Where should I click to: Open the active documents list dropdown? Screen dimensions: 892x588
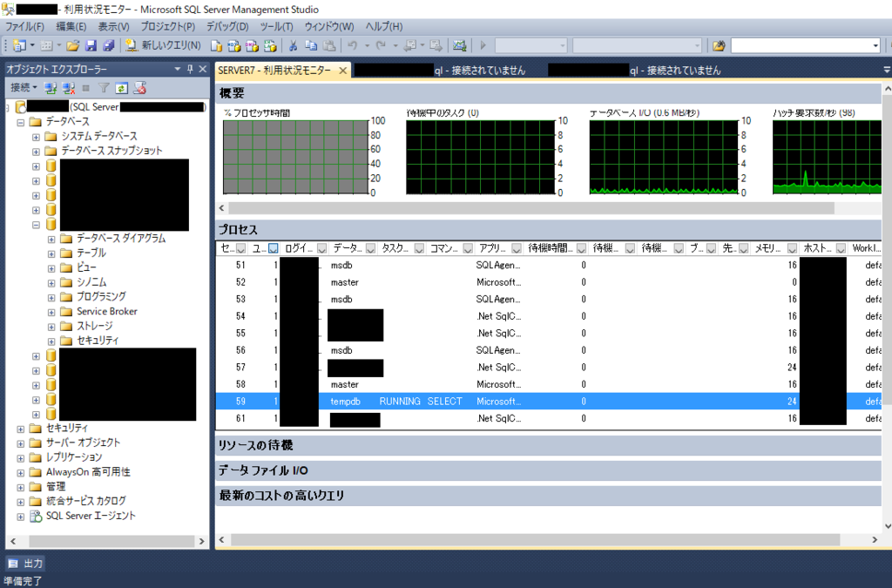(886, 70)
